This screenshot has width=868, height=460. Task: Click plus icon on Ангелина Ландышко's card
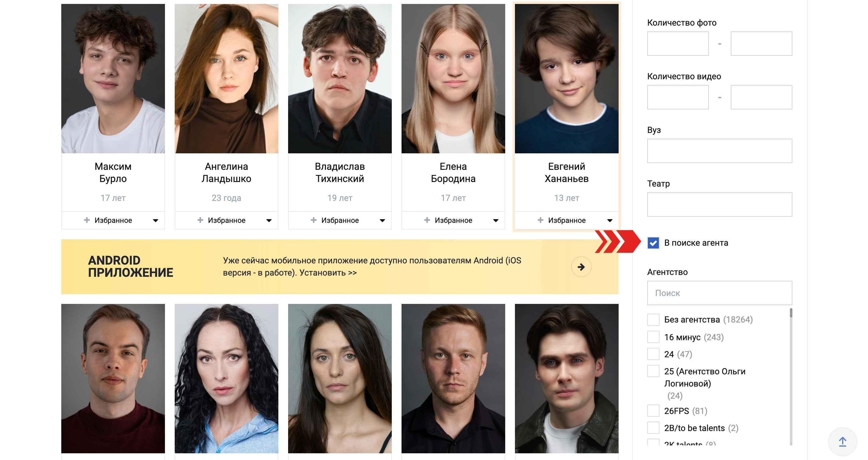(x=200, y=220)
